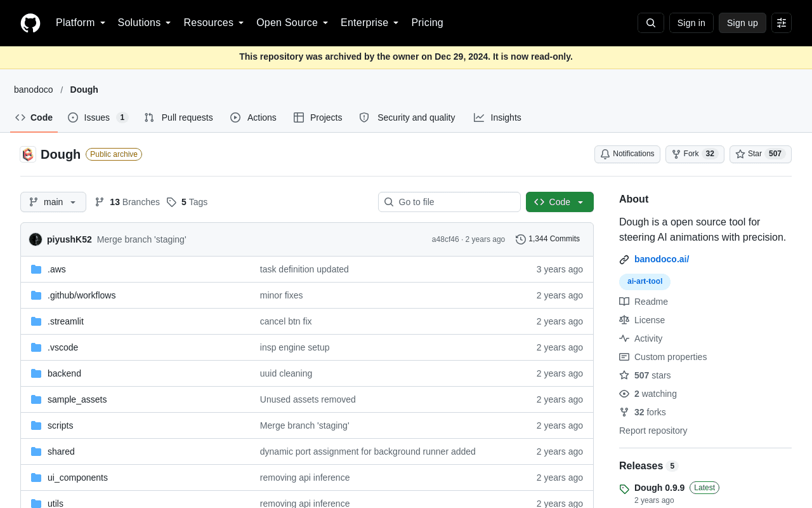Viewport: 812px width, 508px height.
Task: Expand the Platform menu
Action: click(81, 23)
